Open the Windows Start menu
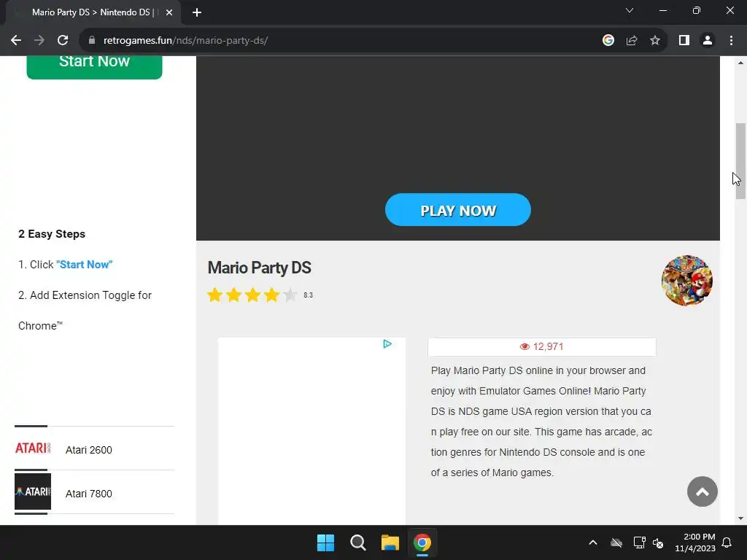The height and width of the screenshot is (560, 747). point(326,542)
